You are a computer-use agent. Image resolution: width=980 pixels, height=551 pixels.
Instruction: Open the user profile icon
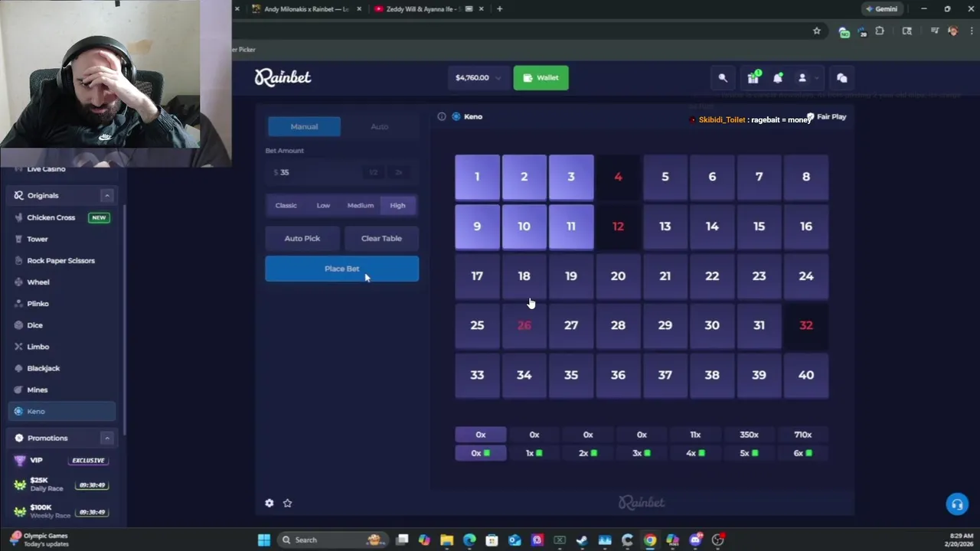coord(802,78)
